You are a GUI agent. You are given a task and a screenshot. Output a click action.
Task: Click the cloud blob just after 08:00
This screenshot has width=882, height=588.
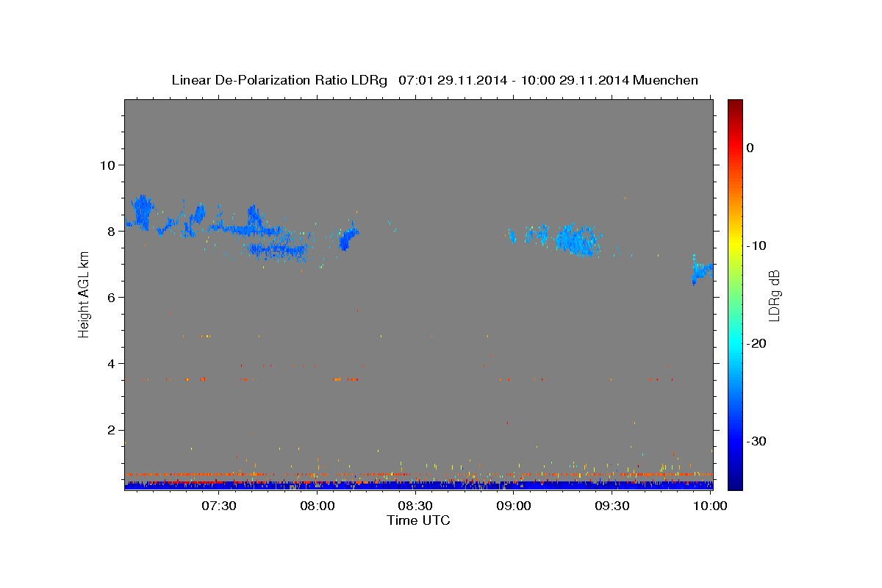pyautogui.click(x=348, y=238)
